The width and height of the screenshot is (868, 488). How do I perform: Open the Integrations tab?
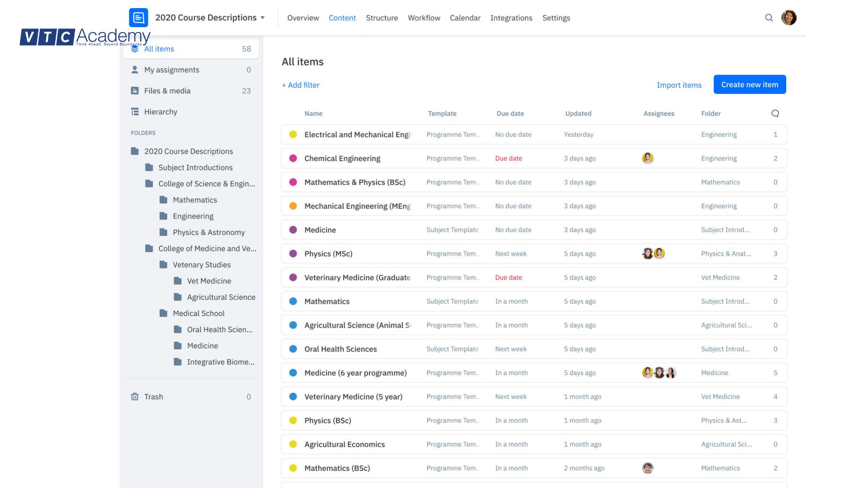pyautogui.click(x=511, y=18)
